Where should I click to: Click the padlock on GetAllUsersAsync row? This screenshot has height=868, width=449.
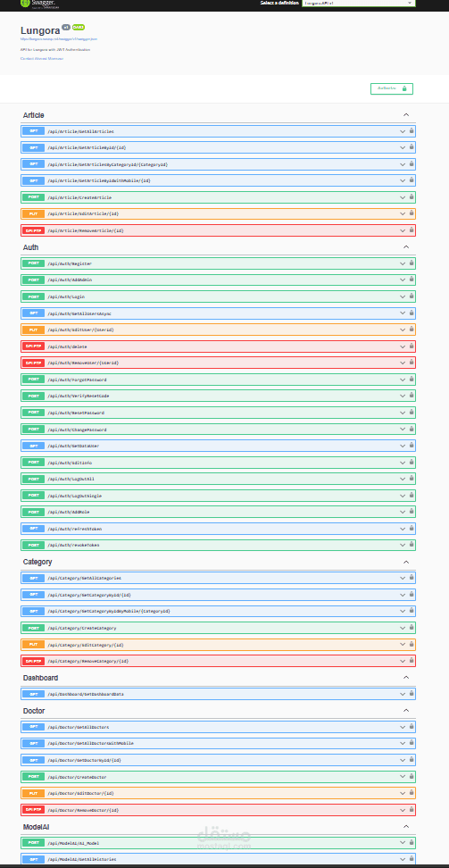tap(412, 313)
